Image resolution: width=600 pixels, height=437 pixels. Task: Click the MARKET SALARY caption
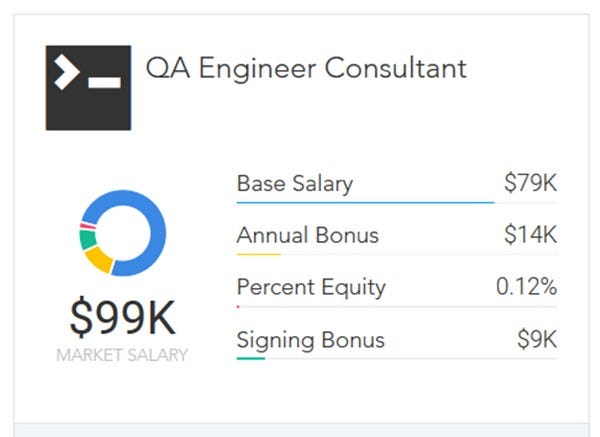[122, 355]
